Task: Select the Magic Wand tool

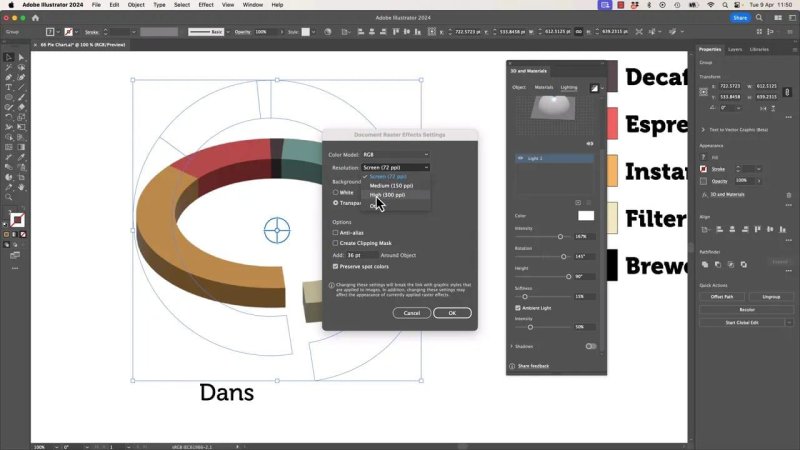Action: 9,67
